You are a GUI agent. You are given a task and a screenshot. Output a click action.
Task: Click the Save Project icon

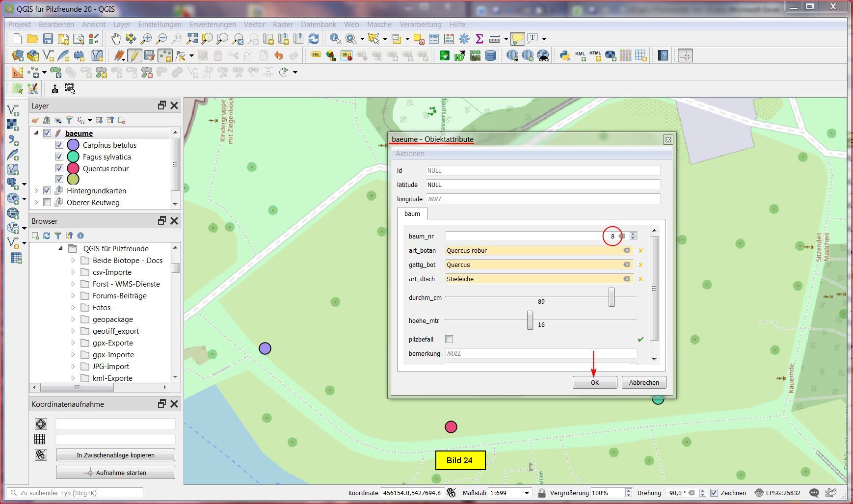pos(48,39)
